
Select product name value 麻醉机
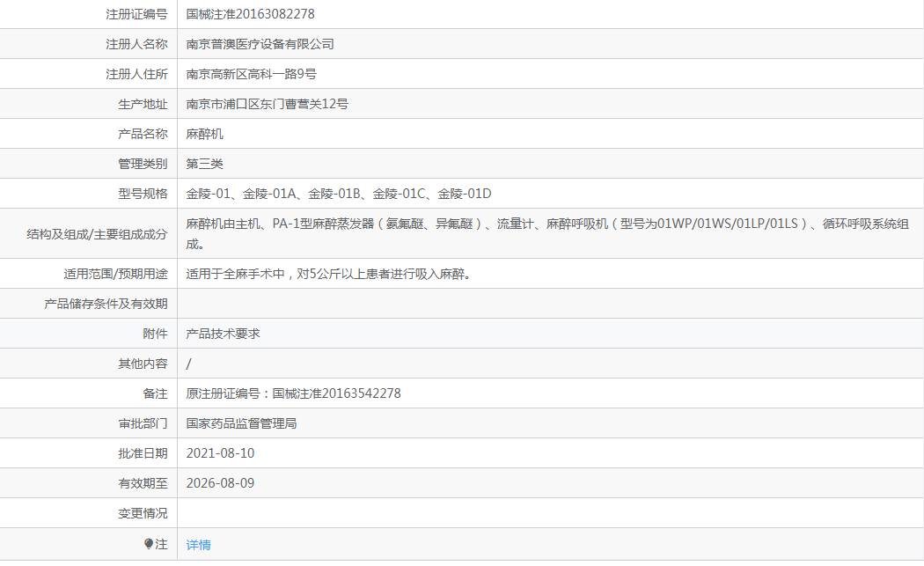tap(204, 135)
